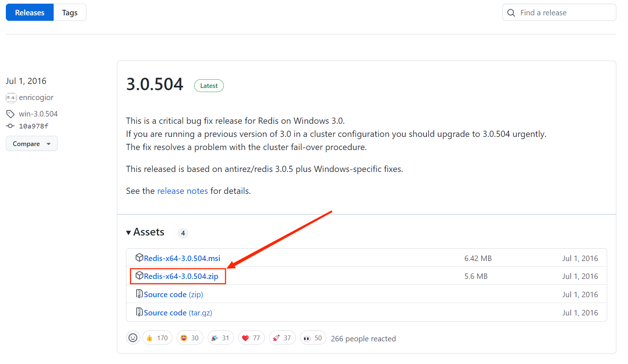
Task: Click the party popper reaction with 31
Action: pos(221,338)
